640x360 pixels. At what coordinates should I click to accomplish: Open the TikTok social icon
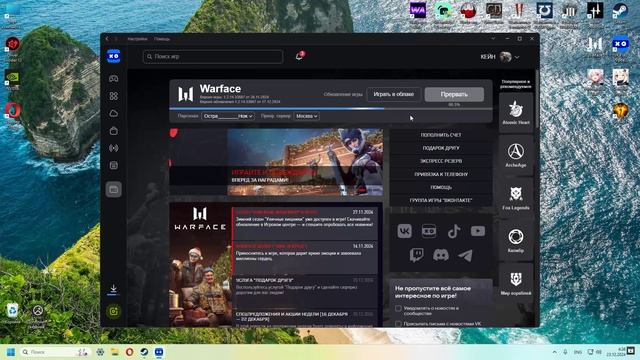point(453,231)
